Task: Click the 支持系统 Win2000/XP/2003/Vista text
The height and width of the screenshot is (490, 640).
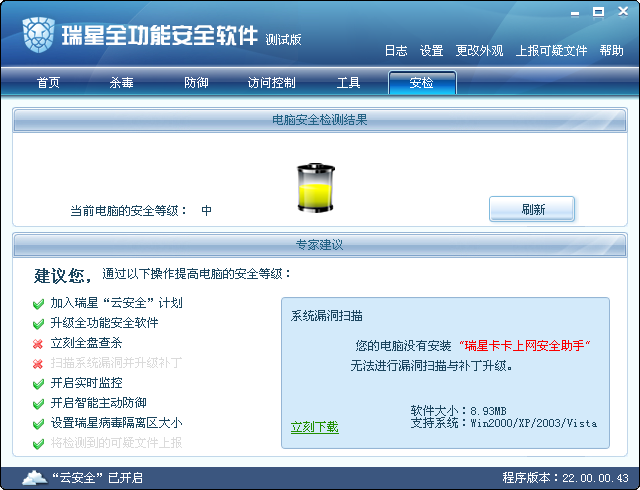Action: click(x=504, y=423)
